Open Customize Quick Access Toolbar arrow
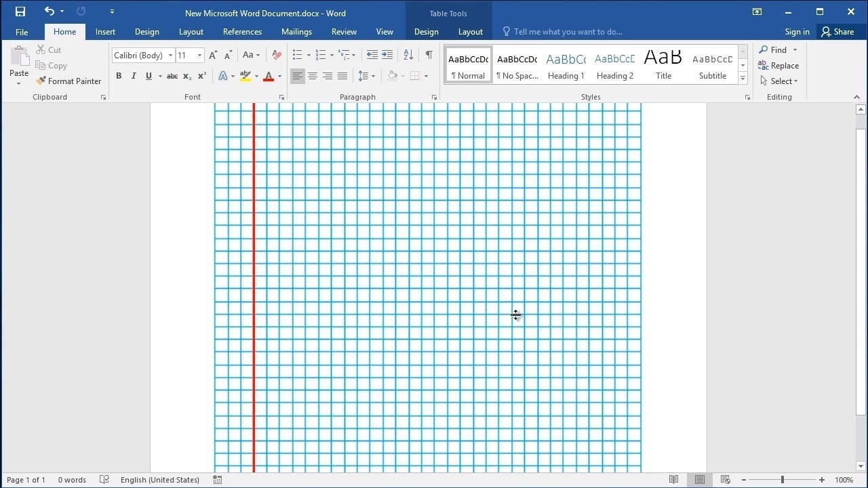Screen dimensions: 868x488 click(x=112, y=12)
